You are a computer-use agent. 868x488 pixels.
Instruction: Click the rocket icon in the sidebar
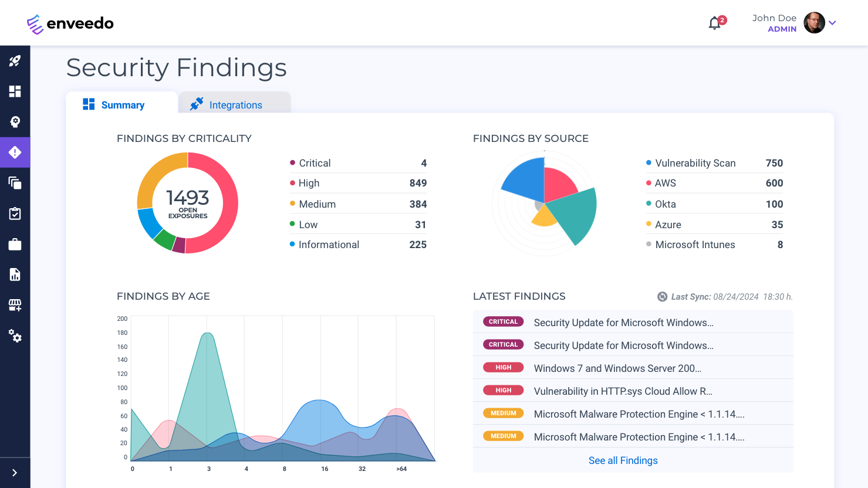pos(15,61)
